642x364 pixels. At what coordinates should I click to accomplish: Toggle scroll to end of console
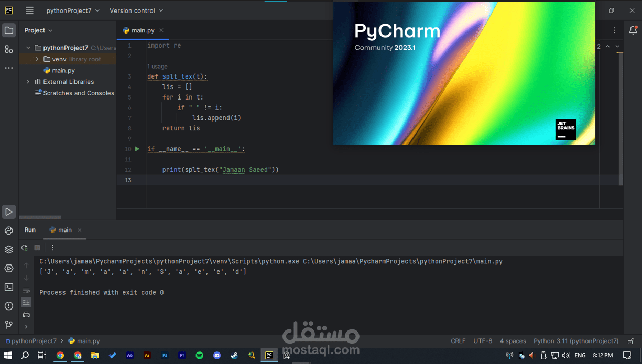click(x=26, y=302)
